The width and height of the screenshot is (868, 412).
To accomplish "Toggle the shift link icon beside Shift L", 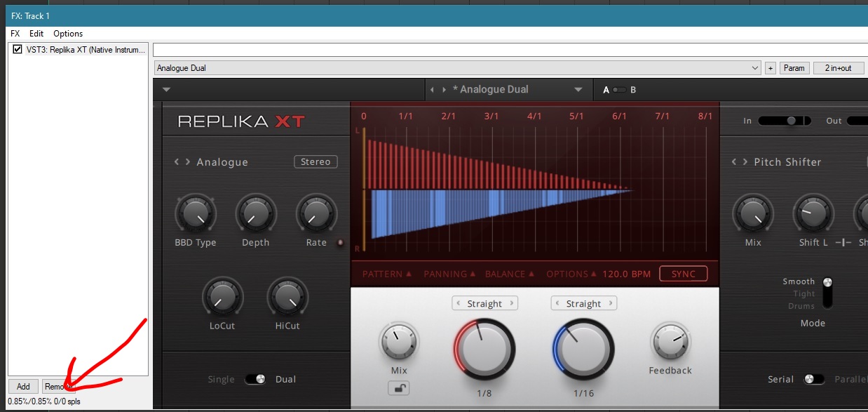I will (x=843, y=243).
